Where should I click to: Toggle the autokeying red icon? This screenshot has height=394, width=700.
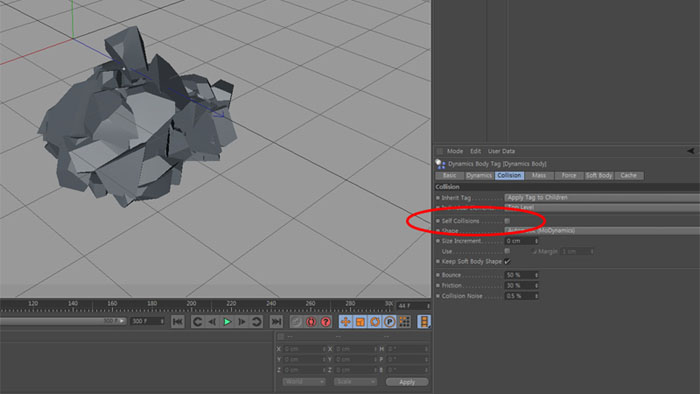pyautogui.click(x=311, y=321)
